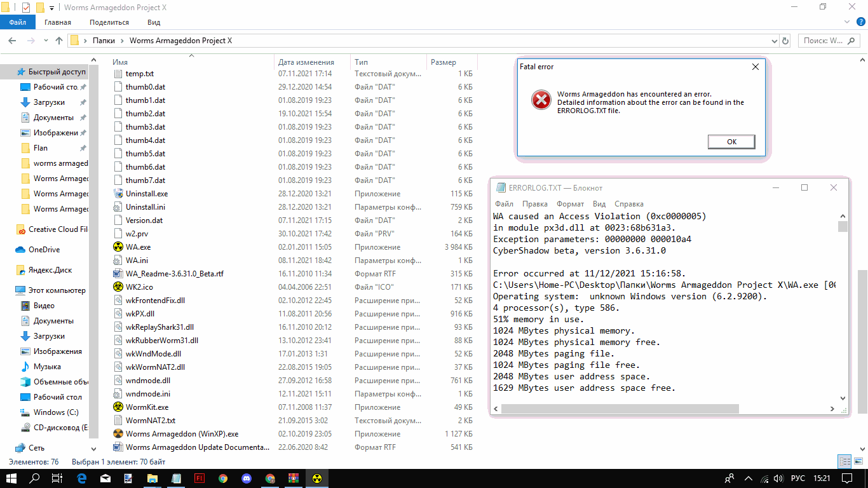Open Объемные объекты in navigation pane
Viewport: 868px width, 488px height.
(55, 382)
